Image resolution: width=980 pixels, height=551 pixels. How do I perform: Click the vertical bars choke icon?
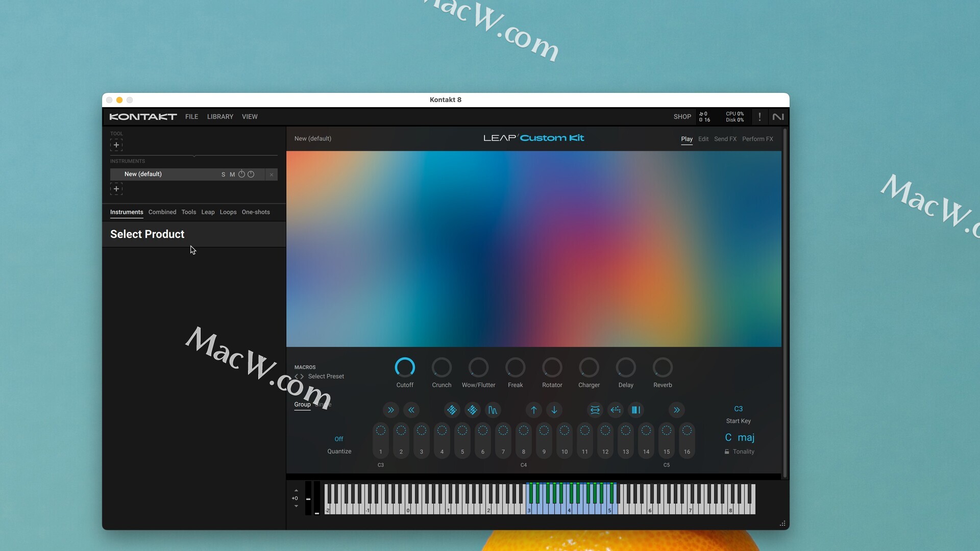click(x=636, y=410)
